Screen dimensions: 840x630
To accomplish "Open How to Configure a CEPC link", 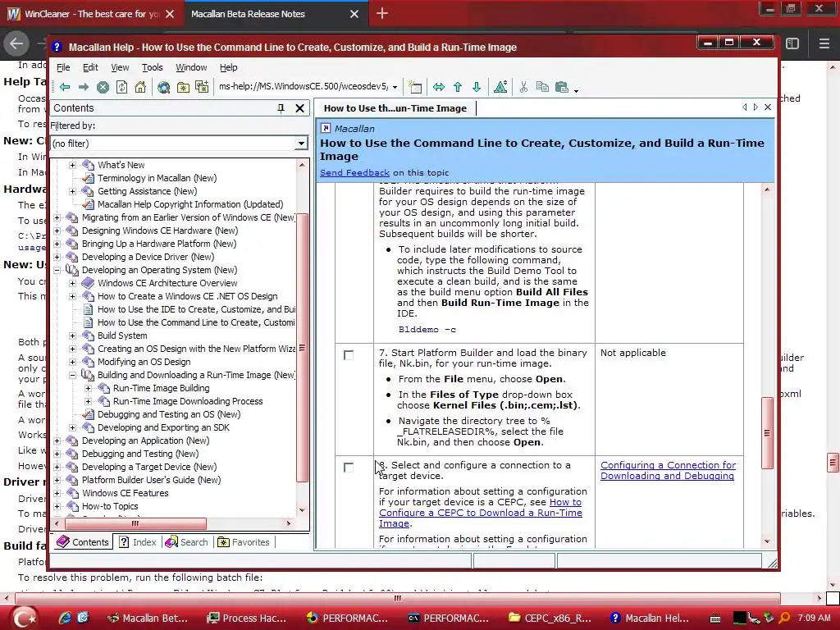I will click(480, 513).
